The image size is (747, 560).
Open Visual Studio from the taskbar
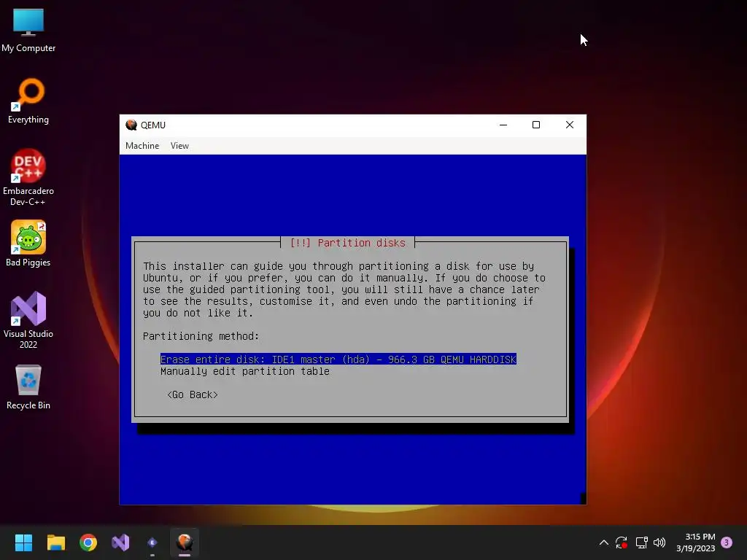120,542
